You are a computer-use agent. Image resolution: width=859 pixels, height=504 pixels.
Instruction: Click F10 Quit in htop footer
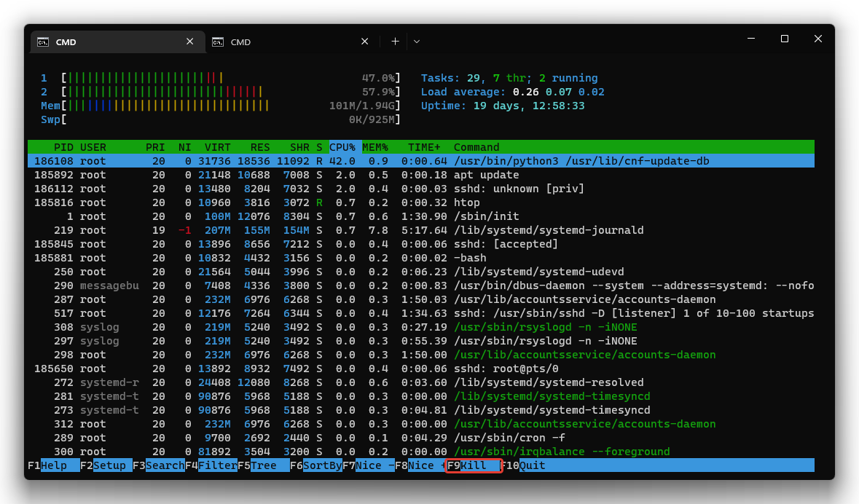pyautogui.click(x=524, y=465)
